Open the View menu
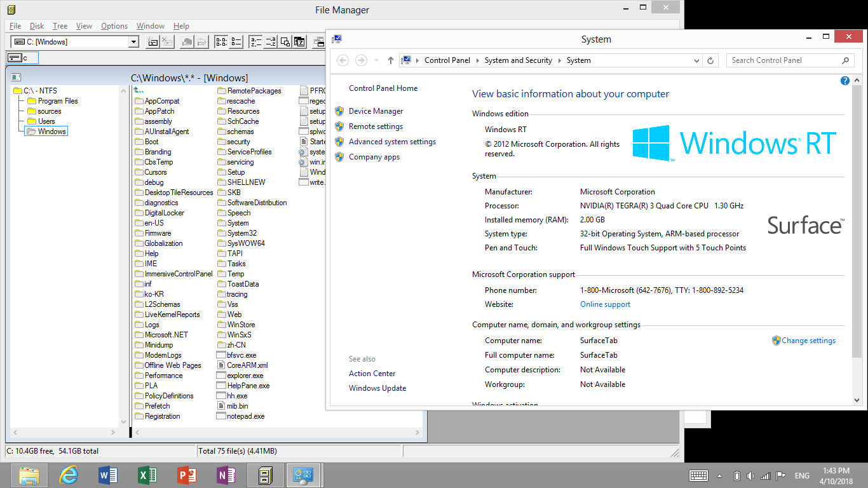Screen dimensions: 868x488 84,26
